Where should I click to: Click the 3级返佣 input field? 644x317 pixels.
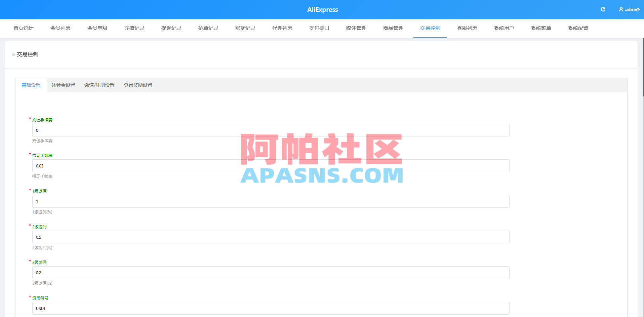pos(271,273)
